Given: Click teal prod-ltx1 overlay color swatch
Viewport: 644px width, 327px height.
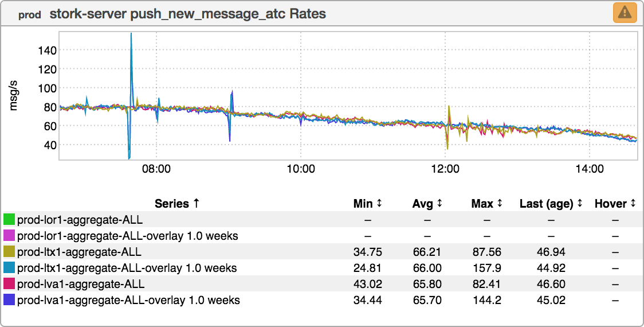Looking at the screenshot, I should (9, 268).
